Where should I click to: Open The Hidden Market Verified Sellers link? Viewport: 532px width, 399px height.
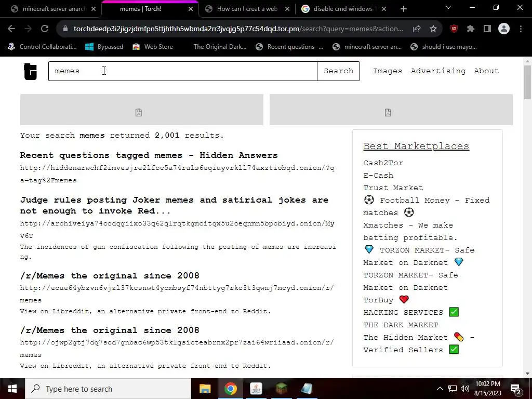419,343
